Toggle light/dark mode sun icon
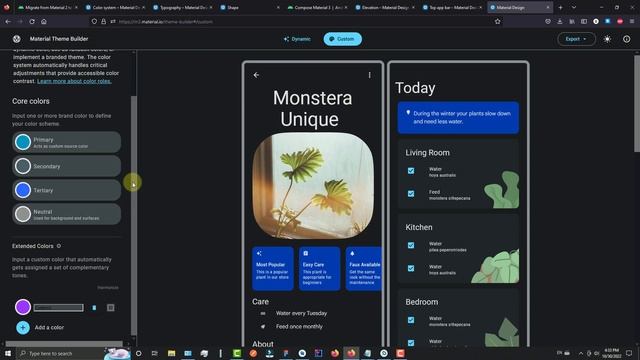This screenshot has width=640, height=360. click(x=607, y=39)
